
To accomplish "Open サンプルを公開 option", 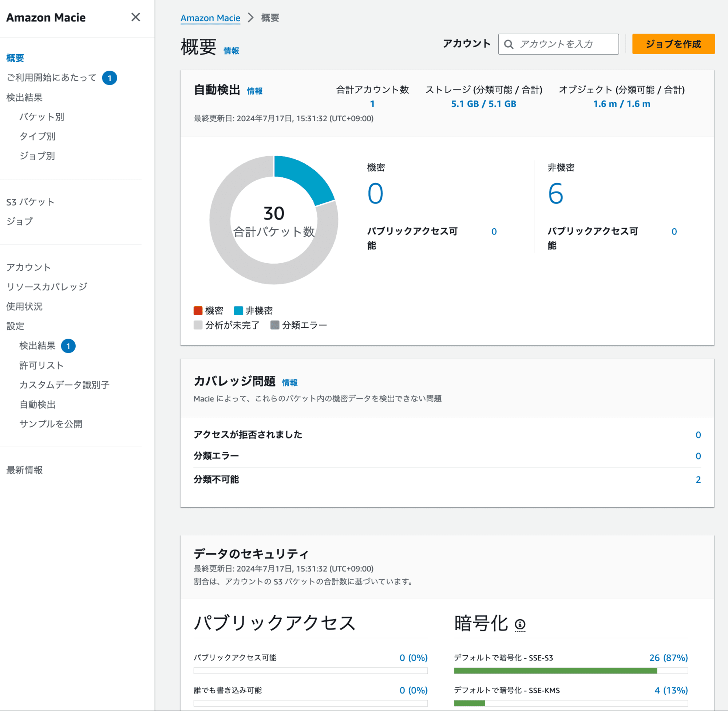I will pos(51,424).
